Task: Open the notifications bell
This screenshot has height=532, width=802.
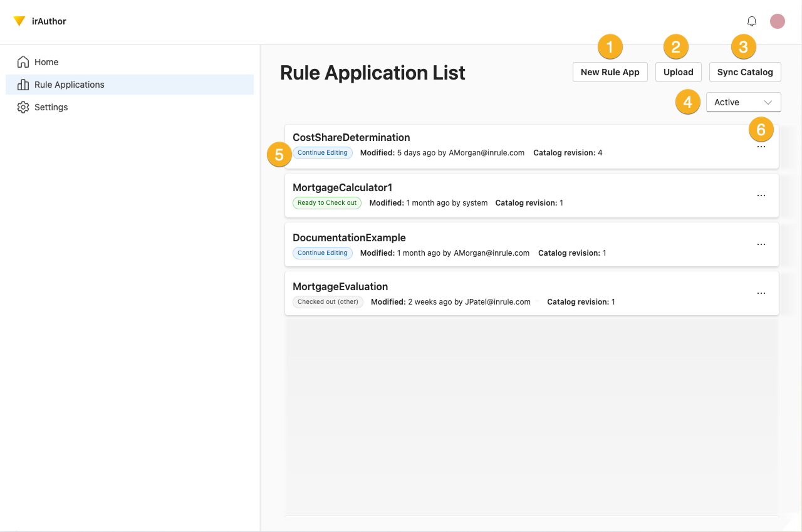Action: [751, 21]
